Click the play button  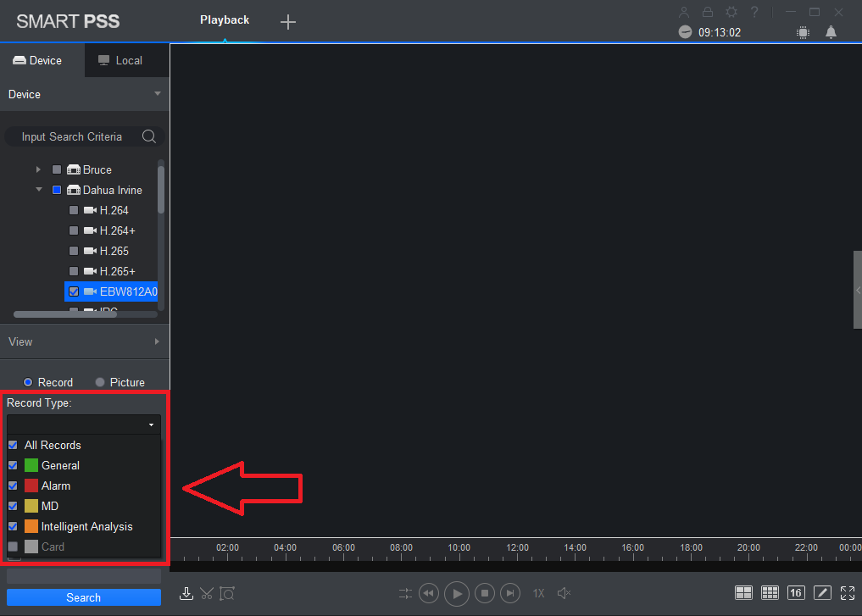(x=456, y=593)
